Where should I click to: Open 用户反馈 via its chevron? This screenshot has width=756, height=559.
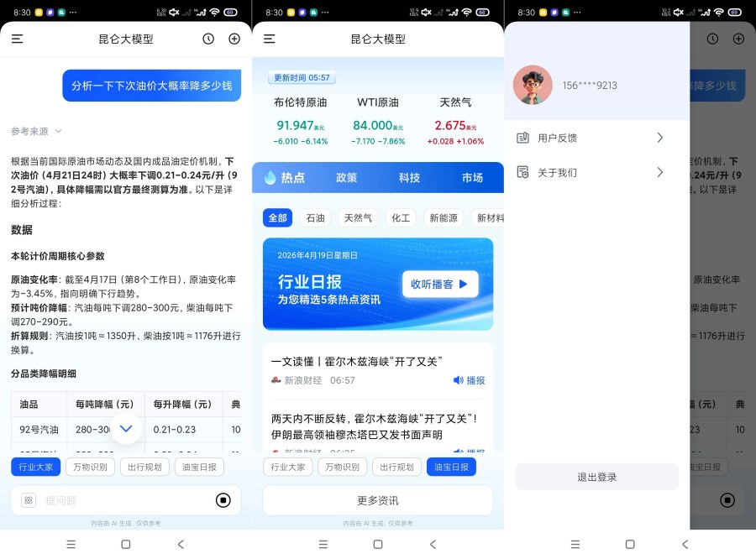click(x=659, y=138)
